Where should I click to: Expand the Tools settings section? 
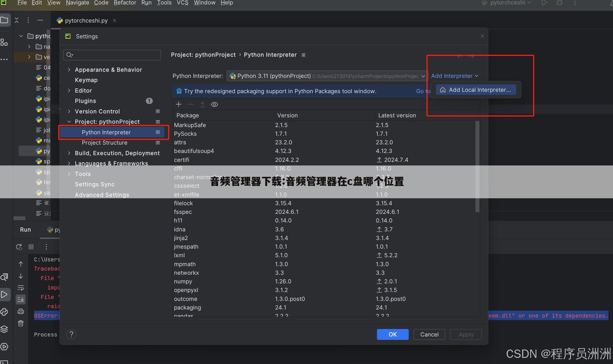[69, 174]
